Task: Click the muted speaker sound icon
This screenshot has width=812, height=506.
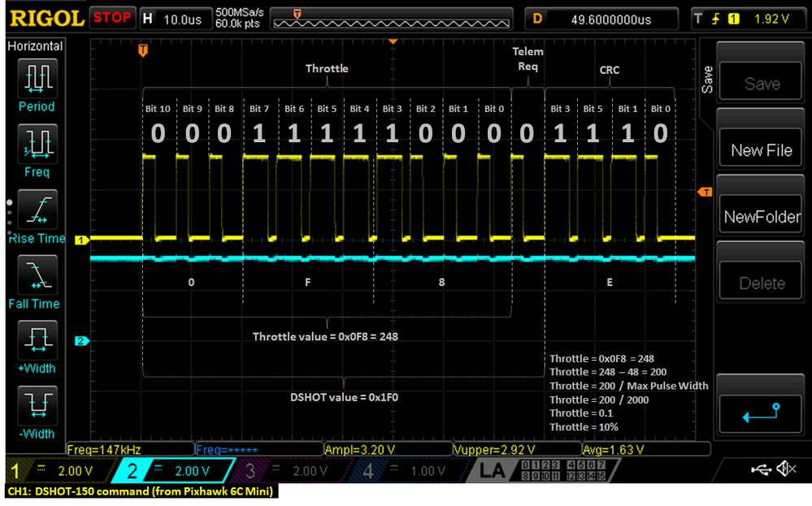Action: (x=786, y=469)
